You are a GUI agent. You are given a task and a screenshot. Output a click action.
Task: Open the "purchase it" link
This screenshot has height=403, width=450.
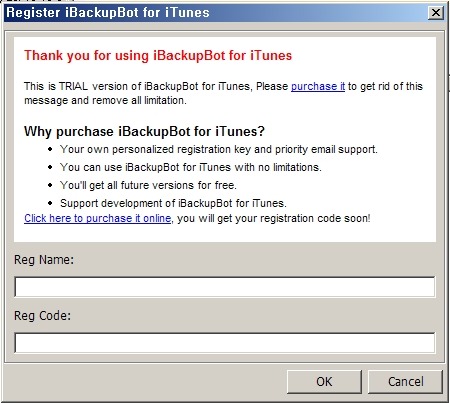coord(318,86)
